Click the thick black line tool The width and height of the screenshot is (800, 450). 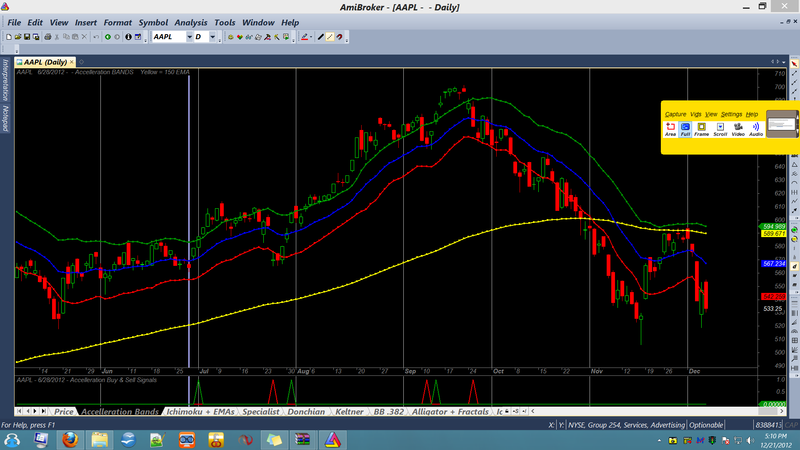321,37
